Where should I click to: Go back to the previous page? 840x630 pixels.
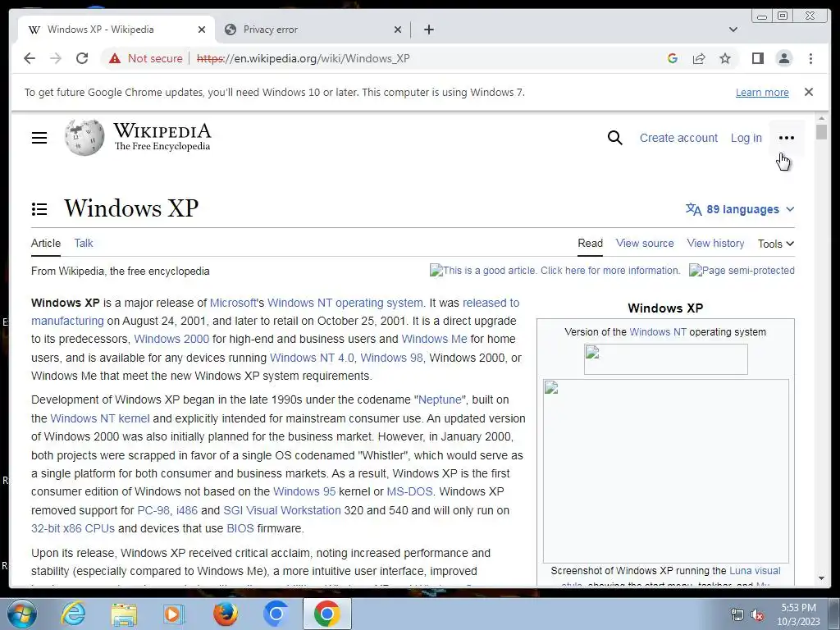pos(30,58)
